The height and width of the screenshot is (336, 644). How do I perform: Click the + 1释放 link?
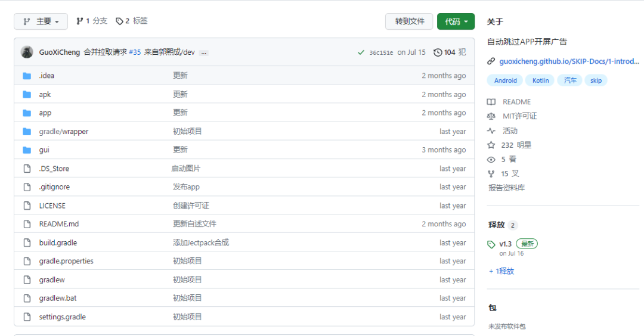(x=501, y=271)
